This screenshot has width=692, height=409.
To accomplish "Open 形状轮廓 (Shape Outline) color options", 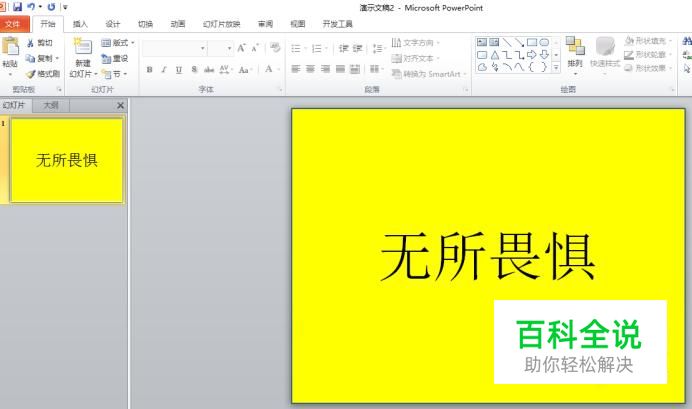I will coord(648,55).
